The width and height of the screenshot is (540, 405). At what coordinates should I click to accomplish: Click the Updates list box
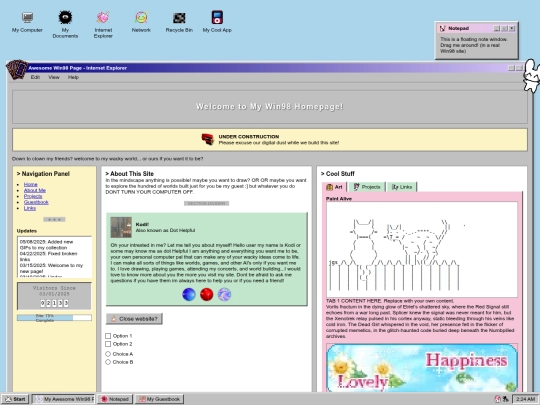(x=54, y=257)
